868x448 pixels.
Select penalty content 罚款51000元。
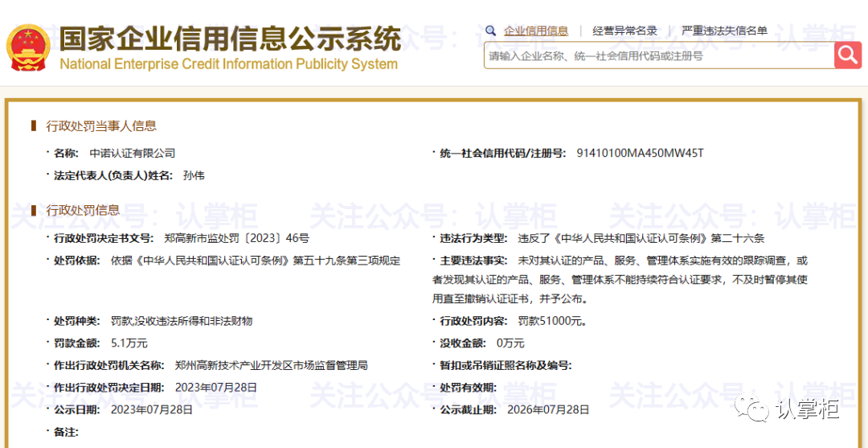[x=552, y=321]
